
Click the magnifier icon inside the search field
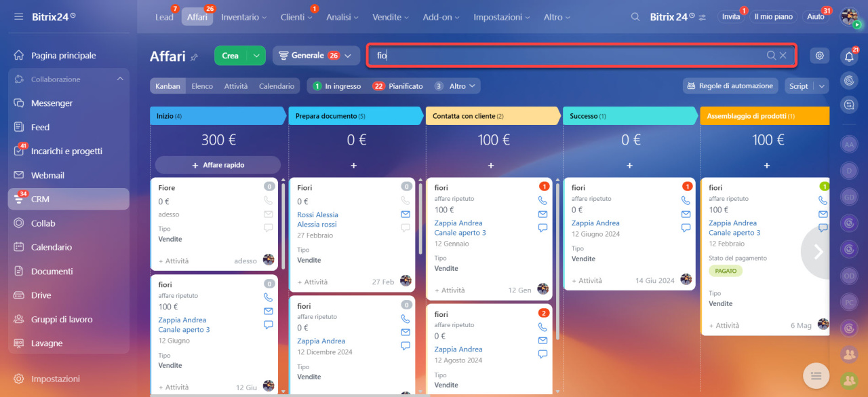[x=771, y=56]
